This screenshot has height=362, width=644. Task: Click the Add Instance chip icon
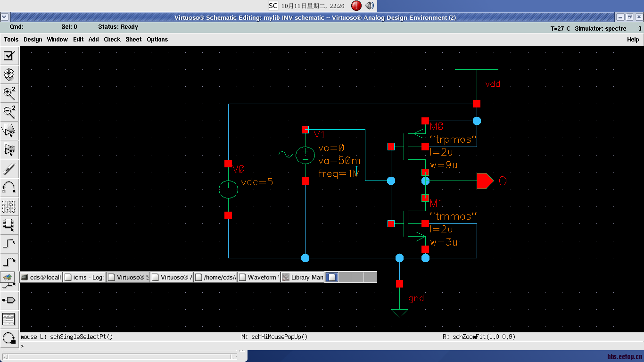[x=9, y=225]
